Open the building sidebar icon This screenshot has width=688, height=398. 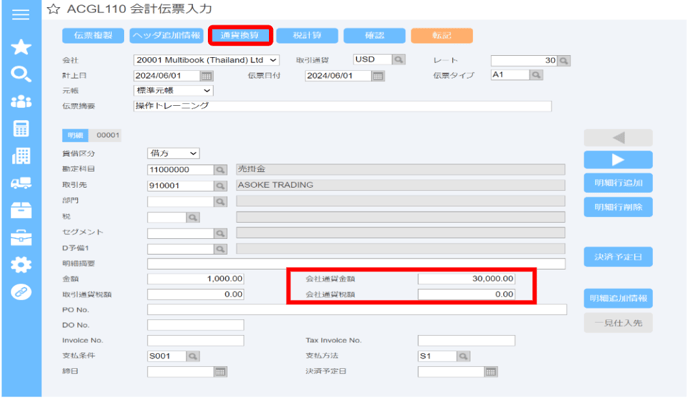click(x=21, y=156)
